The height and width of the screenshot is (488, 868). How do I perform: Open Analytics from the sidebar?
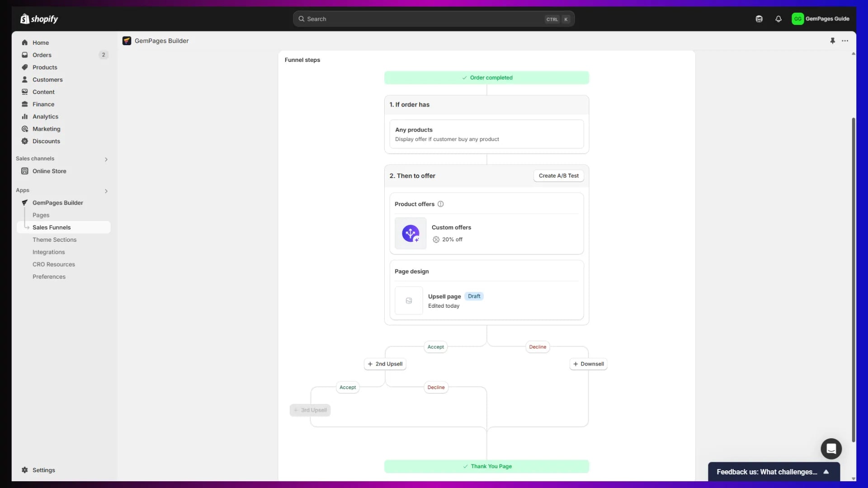(x=45, y=117)
